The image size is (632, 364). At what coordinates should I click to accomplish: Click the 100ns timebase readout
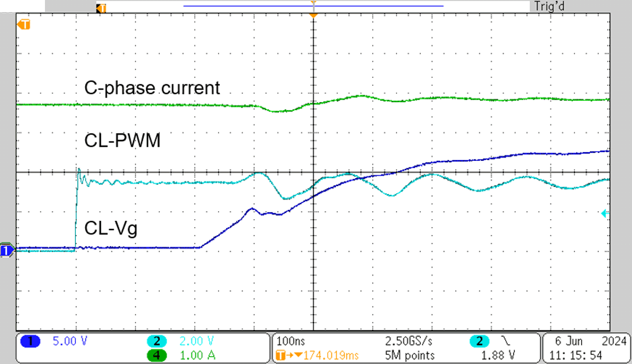click(x=290, y=342)
